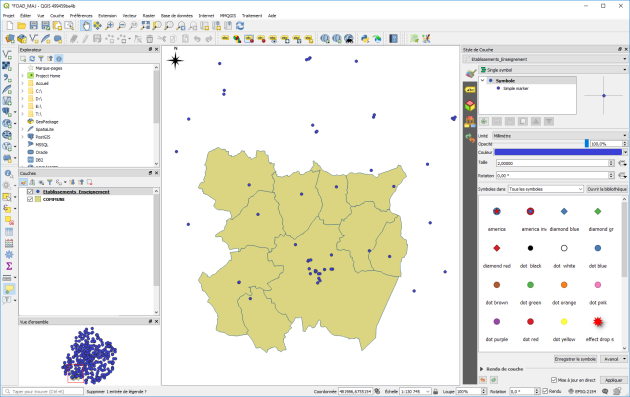The width and height of the screenshot is (630, 397).
Task: Click the Save Project icon
Action: click(33, 26)
